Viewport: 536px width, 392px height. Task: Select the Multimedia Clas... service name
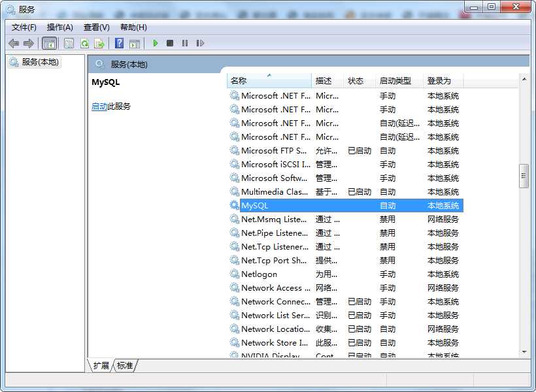click(x=275, y=191)
